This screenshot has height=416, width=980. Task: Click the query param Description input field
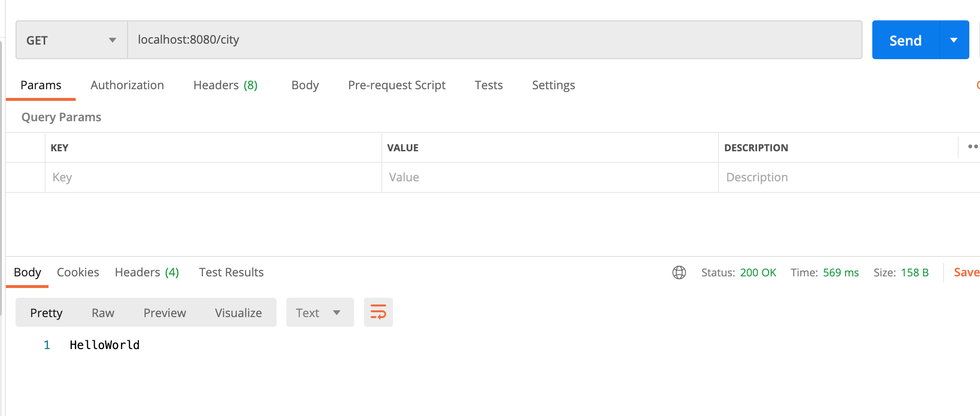coord(849,177)
